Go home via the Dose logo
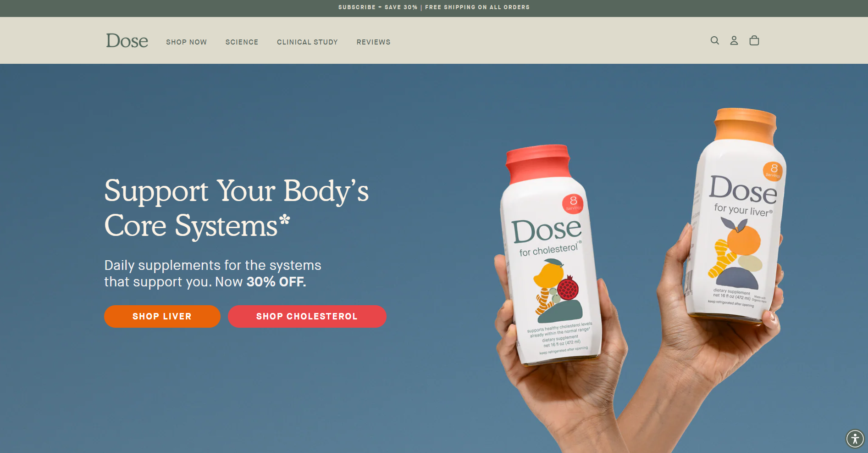Viewport: 868px width, 453px height. point(127,41)
